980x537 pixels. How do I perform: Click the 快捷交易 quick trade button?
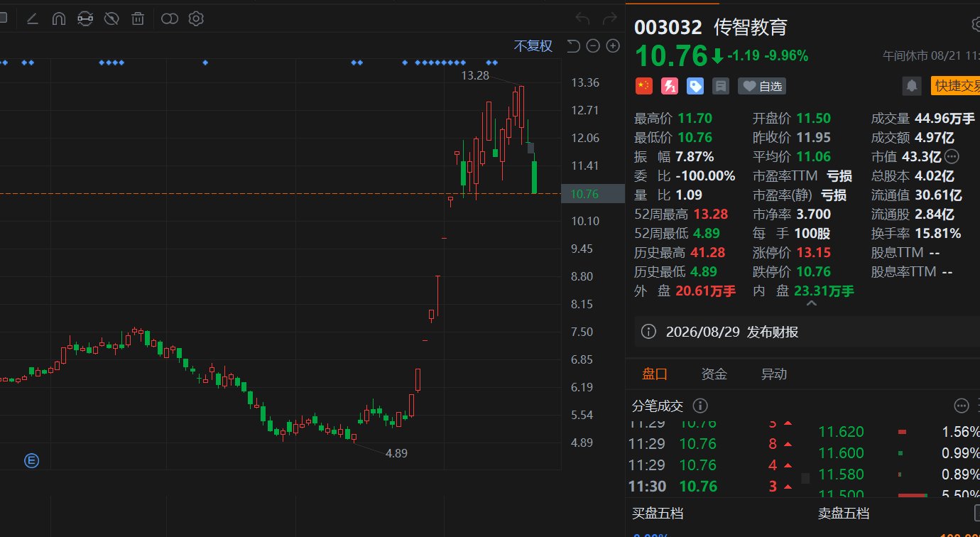955,86
